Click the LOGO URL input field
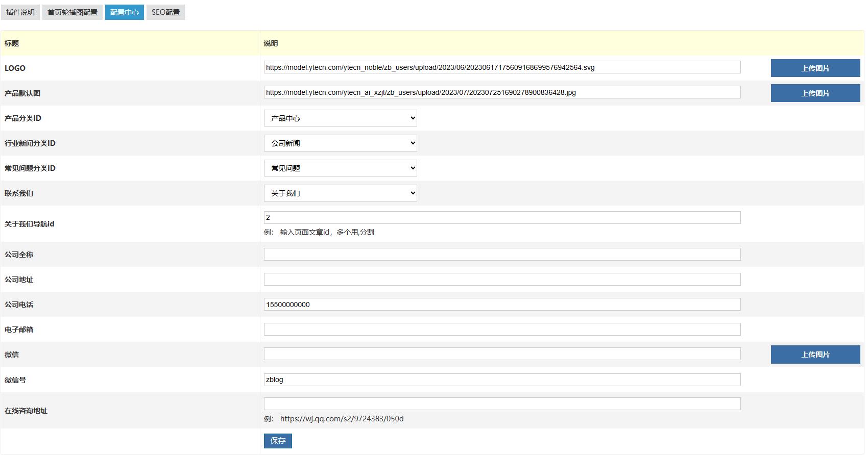 502,67
